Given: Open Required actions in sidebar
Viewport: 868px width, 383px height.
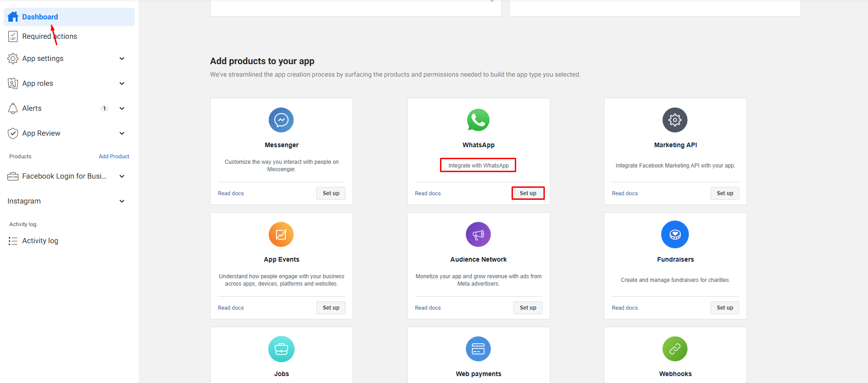Looking at the screenshot, I should click(49, 36).
